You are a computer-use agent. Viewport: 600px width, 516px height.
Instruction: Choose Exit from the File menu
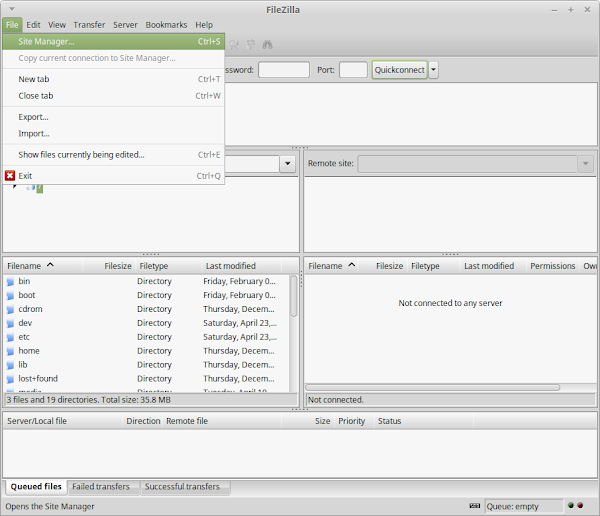click(x=113, y=176)
